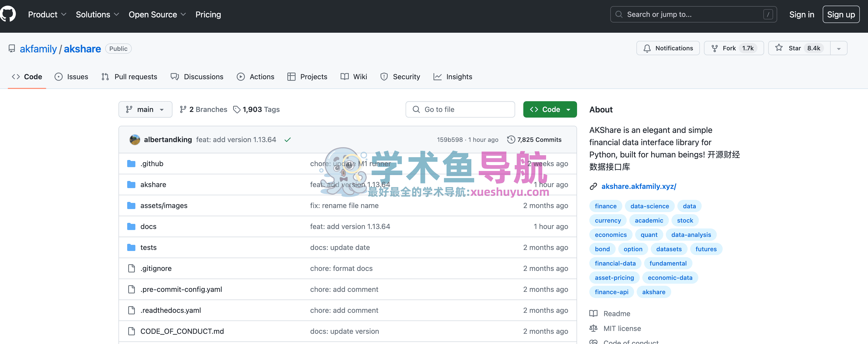Open the albertandking avatar image
Image resolution: width=868 pixels, height=344 pixels.
(135, 140)
